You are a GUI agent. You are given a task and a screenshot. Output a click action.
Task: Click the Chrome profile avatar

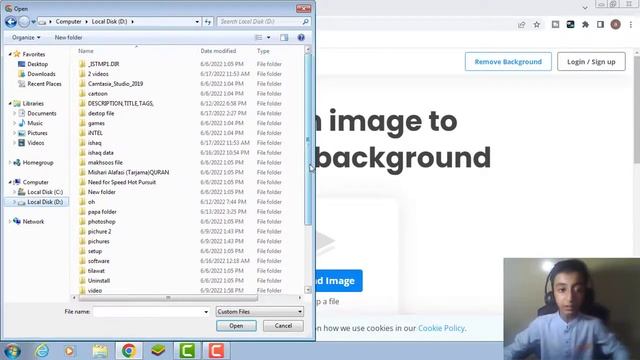616,24
